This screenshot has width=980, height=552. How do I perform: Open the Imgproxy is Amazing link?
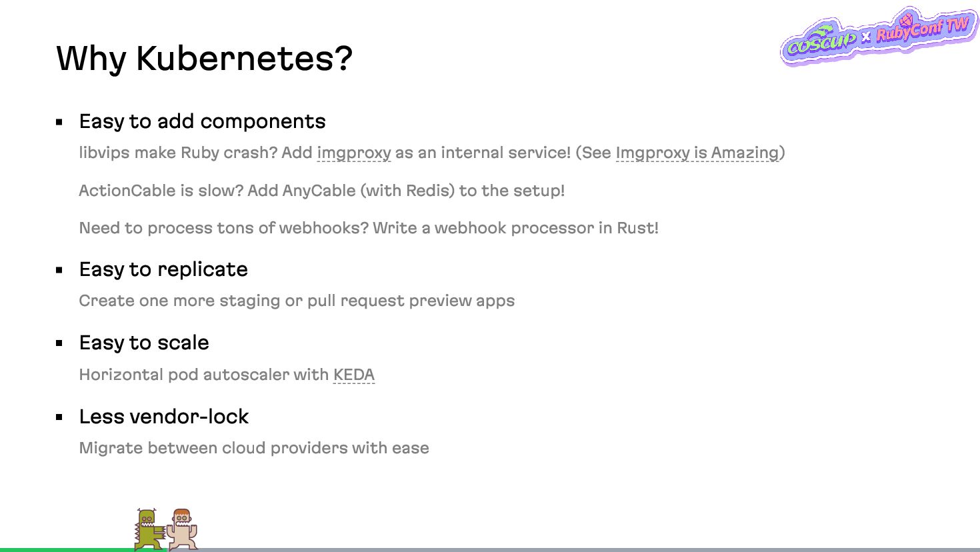(697, 153)
